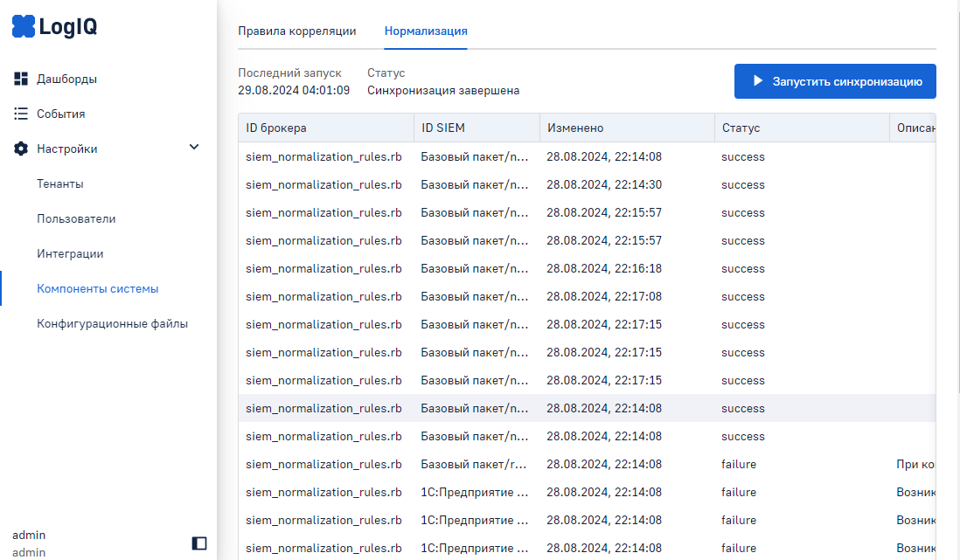This screenshot has width=960, height=560.
Task: Click the Настройки gear icon
Action: coord(22,149)
